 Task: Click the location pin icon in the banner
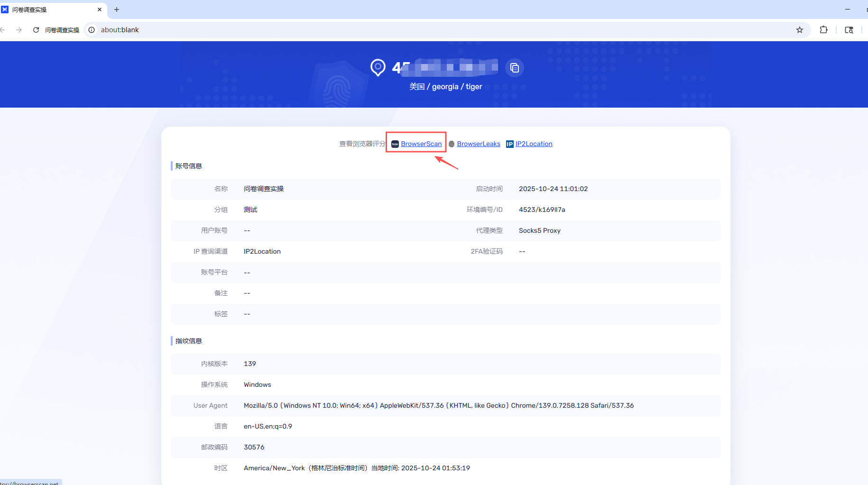click(x=378, y=67)
